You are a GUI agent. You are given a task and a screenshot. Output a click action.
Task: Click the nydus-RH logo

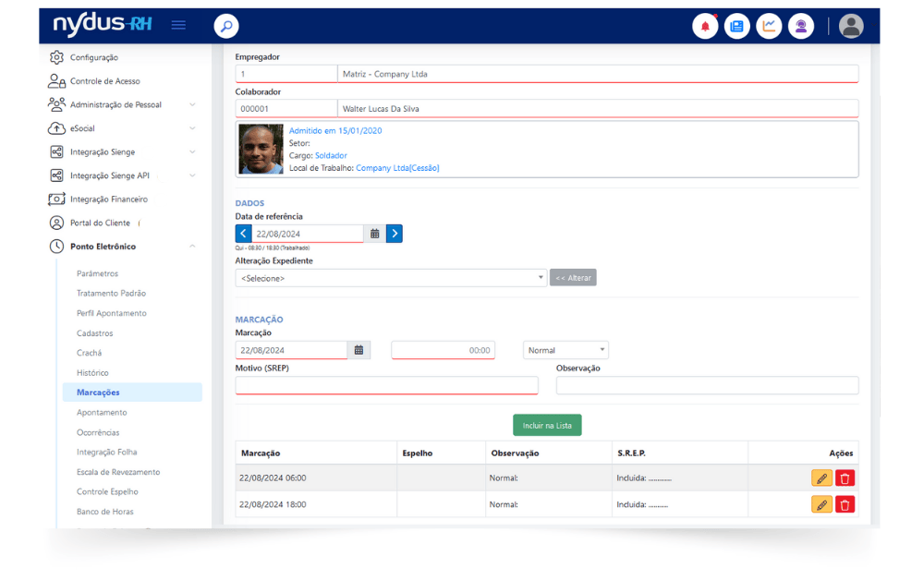tap(103, 24)
